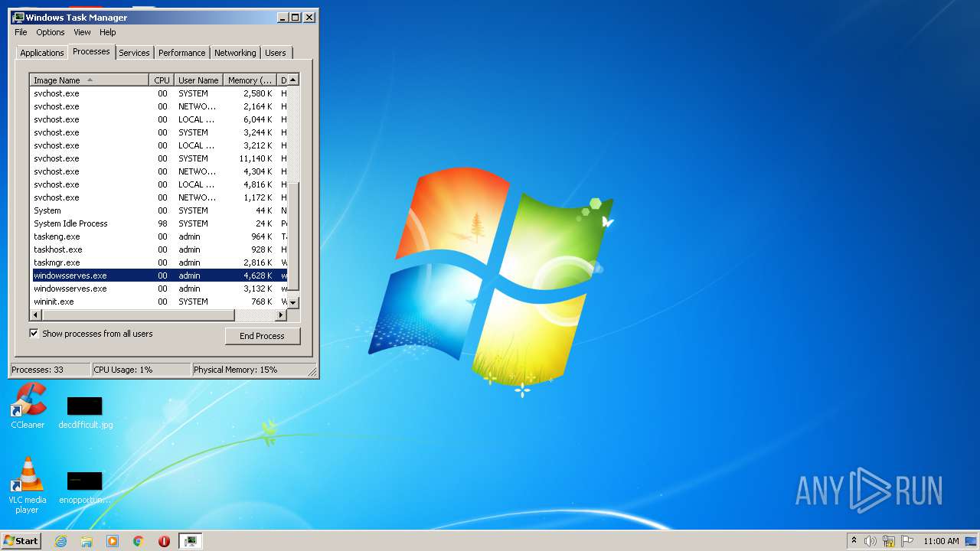Select the System process row
Screen dimensions: 980x551
click(160, 210)
